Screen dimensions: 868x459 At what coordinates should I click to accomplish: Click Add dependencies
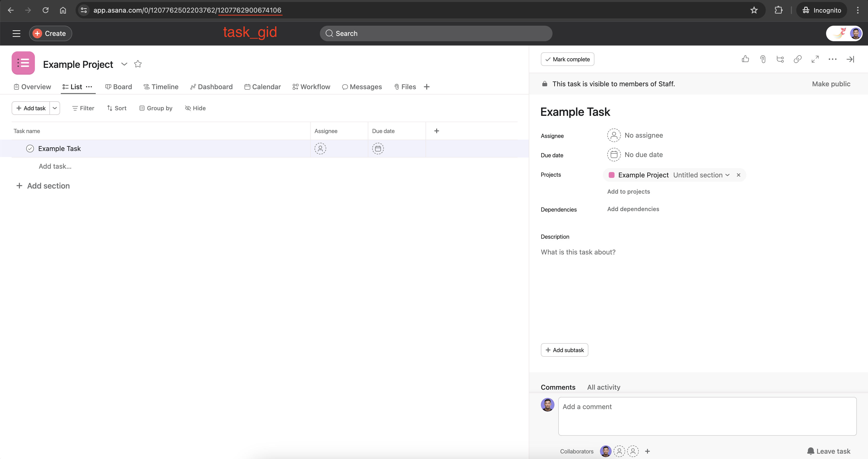(x=633, y=209)
